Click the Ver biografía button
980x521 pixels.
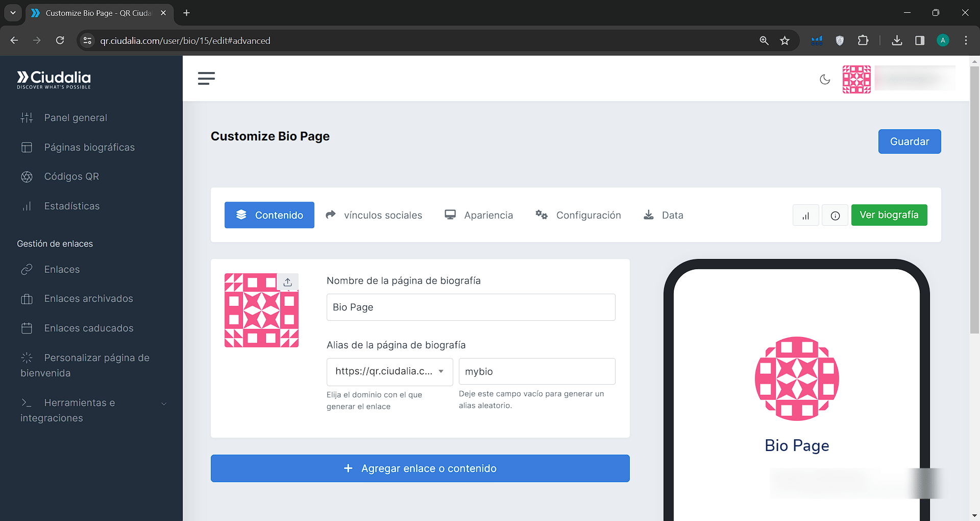coord(889,215)
